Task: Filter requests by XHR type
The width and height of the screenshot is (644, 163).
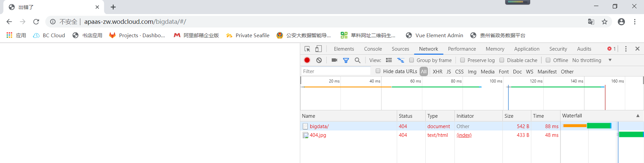Action: tap(437, 71)
